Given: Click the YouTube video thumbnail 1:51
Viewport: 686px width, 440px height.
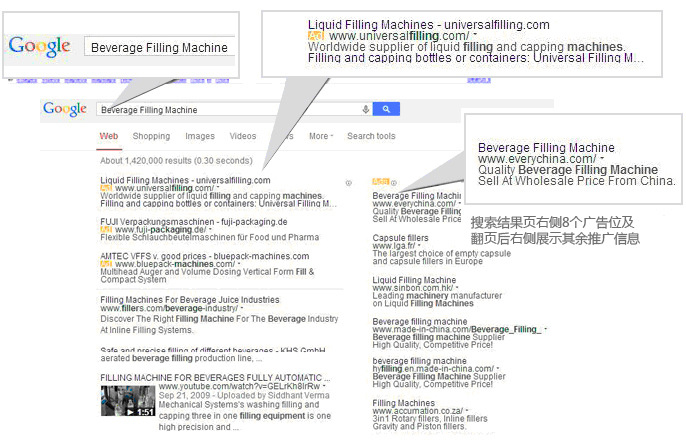Looking at the screenshot, I should [x=128, y=401].
